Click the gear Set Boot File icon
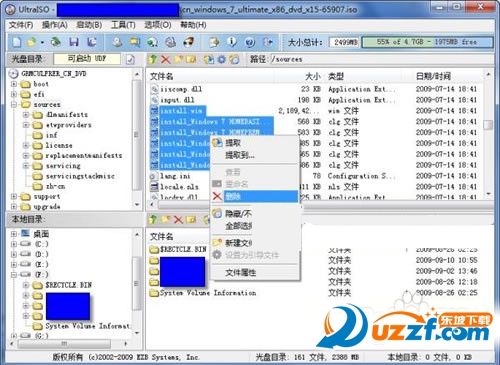 point(221,59)
